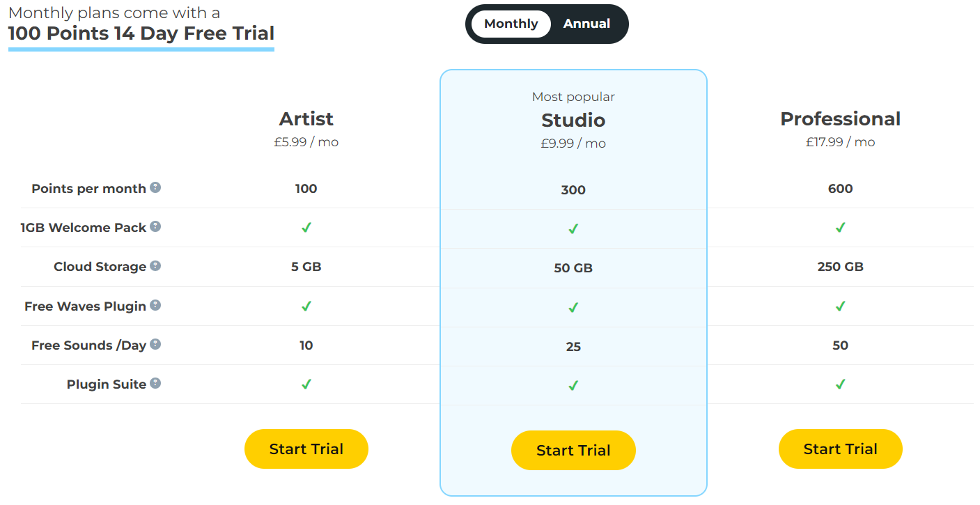Click the 100 Points 14 Day Free Trial headline

click(141, 33)
